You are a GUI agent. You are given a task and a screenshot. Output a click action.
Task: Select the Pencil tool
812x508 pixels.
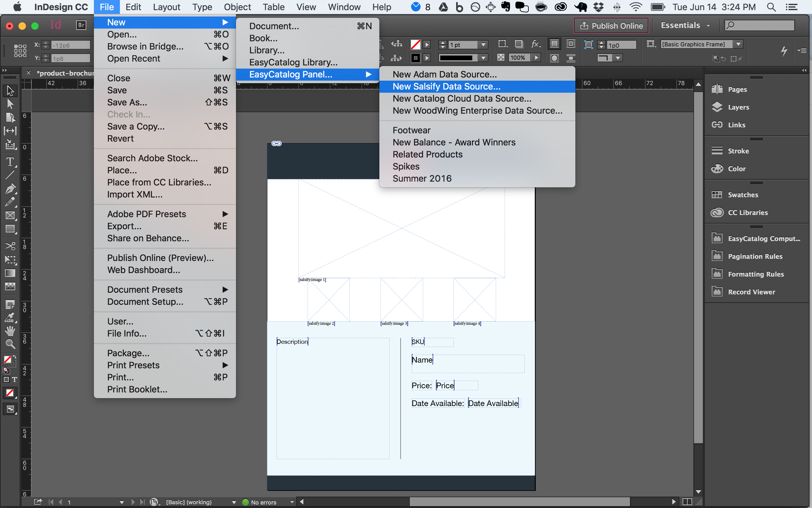10,202
